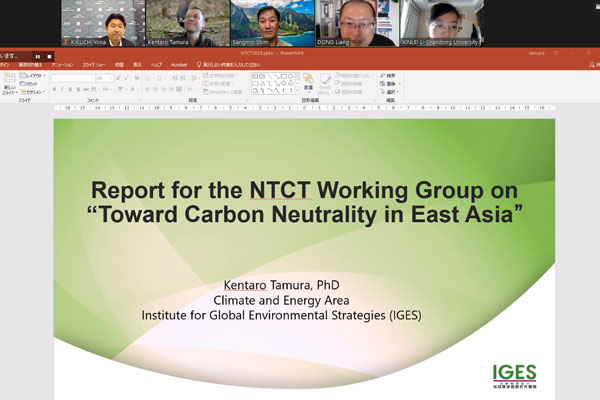Open Align Text dropdown

(218, 83)
